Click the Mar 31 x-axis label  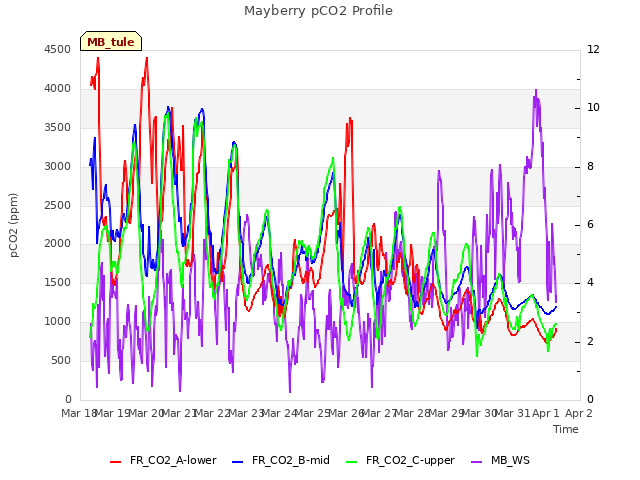click(513, 413)
